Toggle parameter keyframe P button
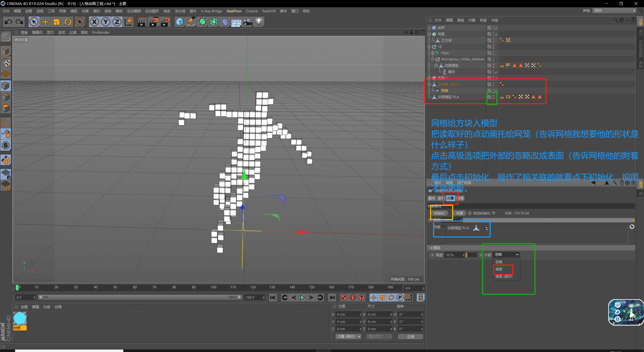Image resolution: width=644 pixels, height=352 pixels. click(x=400, y=298)
